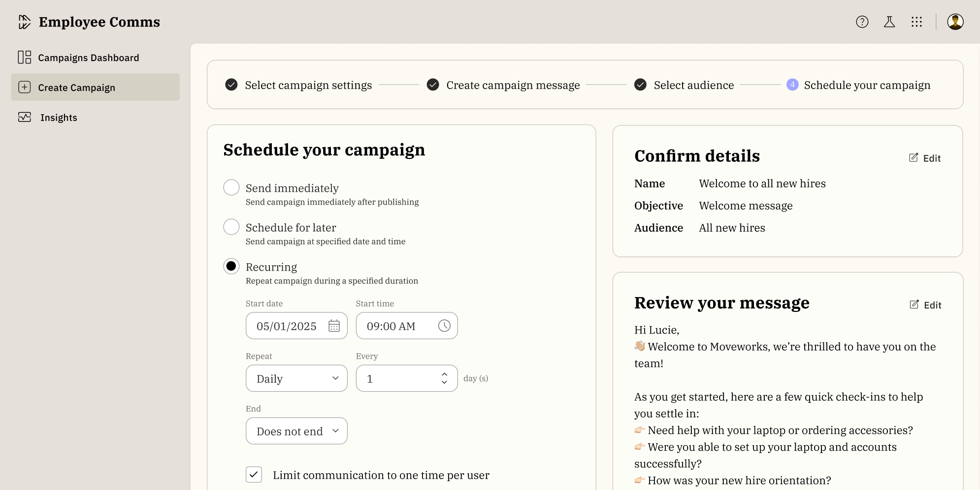
Task: Go back to the Select audience step
Action: [693, 85]
